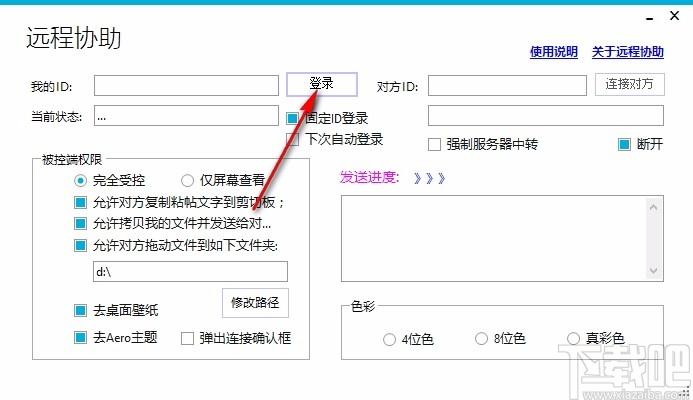Open the 使用说明 help link
This screenshot has height=400, width=693.
(554, 52)
